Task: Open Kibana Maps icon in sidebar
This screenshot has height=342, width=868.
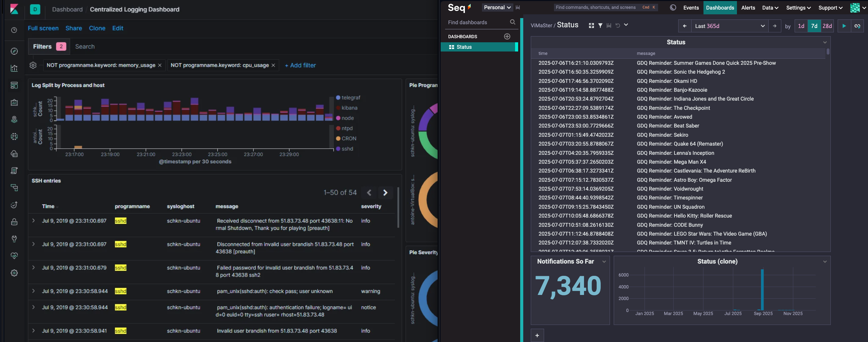Action: (14, 119)
